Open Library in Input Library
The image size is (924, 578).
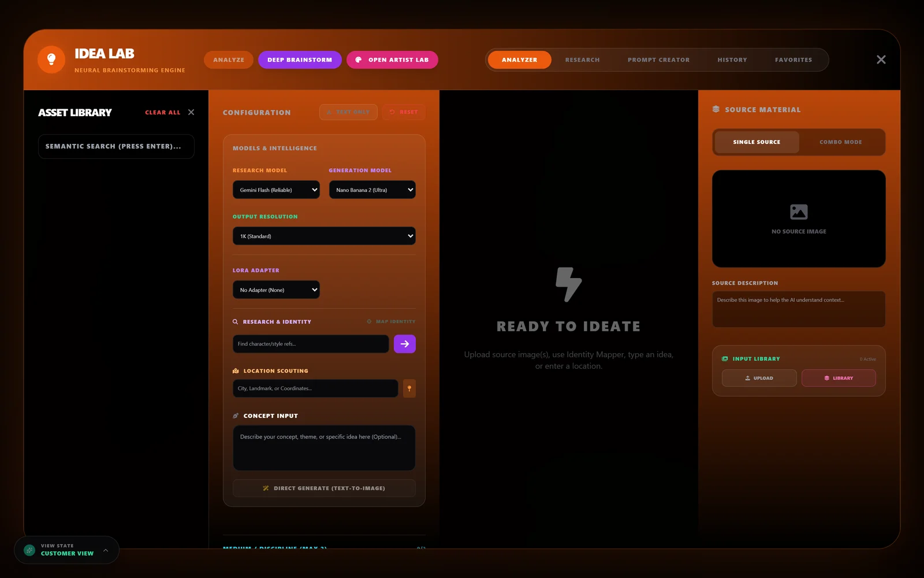pyautogui.click(x=839, y=378)
